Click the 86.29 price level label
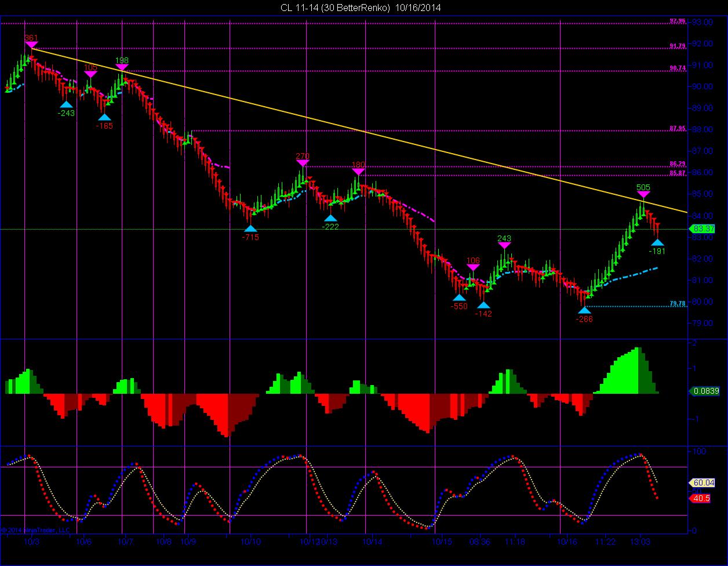 click(678, 164)
